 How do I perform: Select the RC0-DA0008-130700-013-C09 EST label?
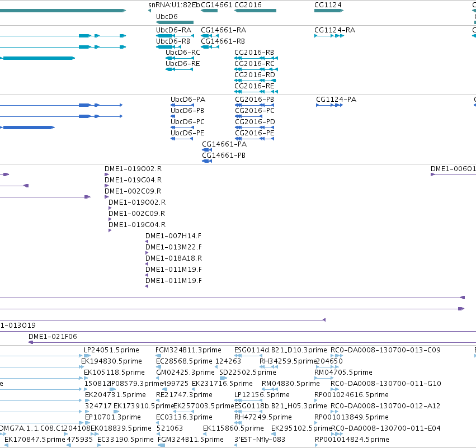(x=385, y=350)
